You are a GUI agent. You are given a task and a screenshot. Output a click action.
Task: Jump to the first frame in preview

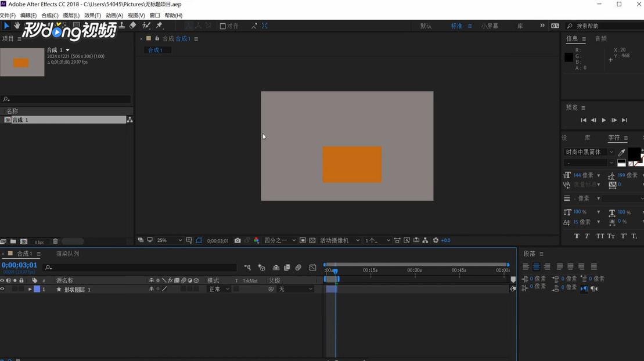pos(583,120)
